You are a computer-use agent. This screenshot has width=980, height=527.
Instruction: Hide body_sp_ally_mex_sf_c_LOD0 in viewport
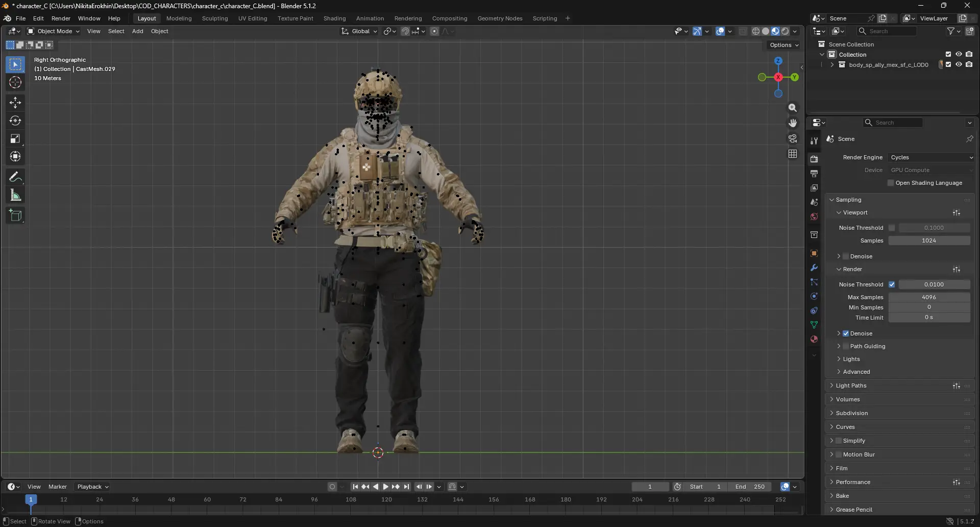coord(959,65)
